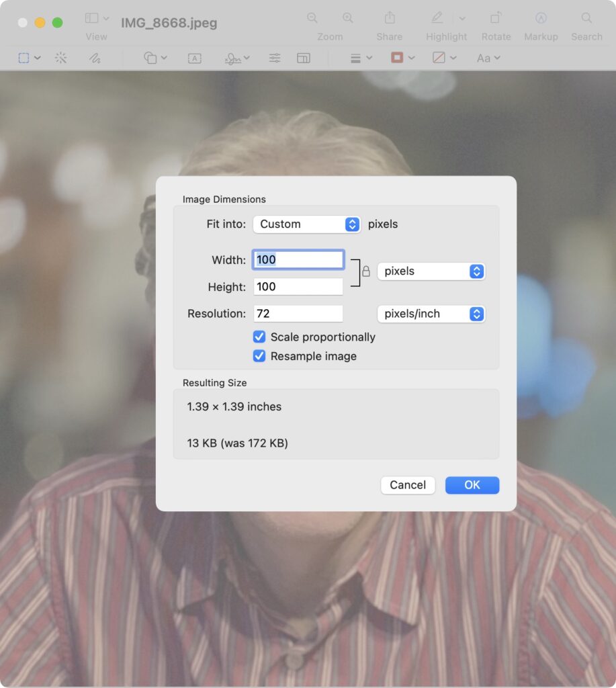616x688 pixels.
Task: Uncheck Resample image checkbox
Action: pos(259,356)
